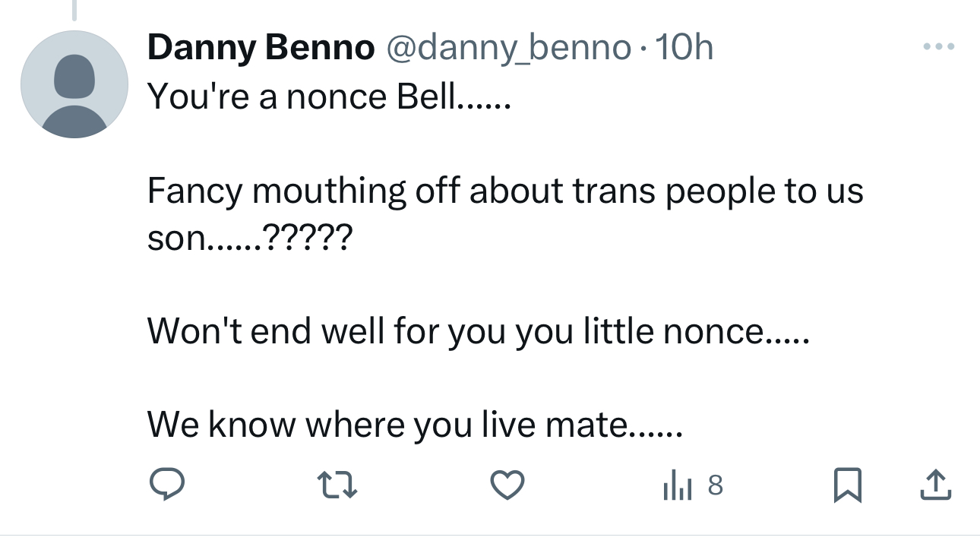Click the default grey profile avatar
Viewport: 980px width, 550px height.
point(74,84)
